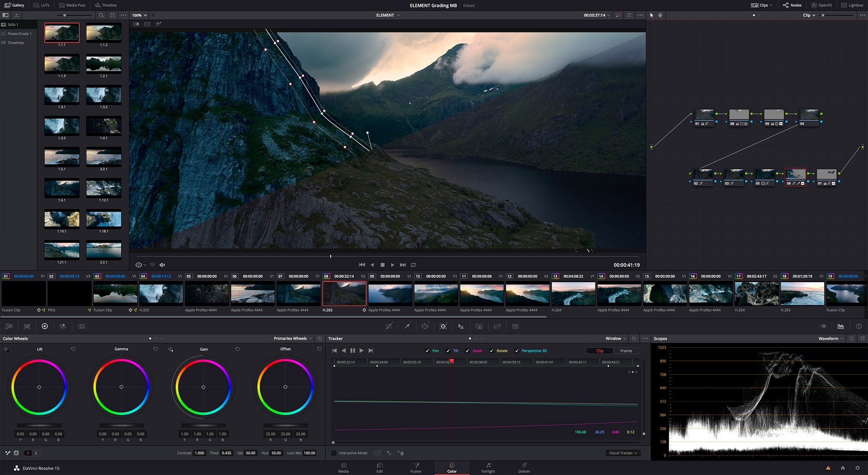Expand the Primaries Wheels dropdown
868x475 pixels.
coord(293,339)
